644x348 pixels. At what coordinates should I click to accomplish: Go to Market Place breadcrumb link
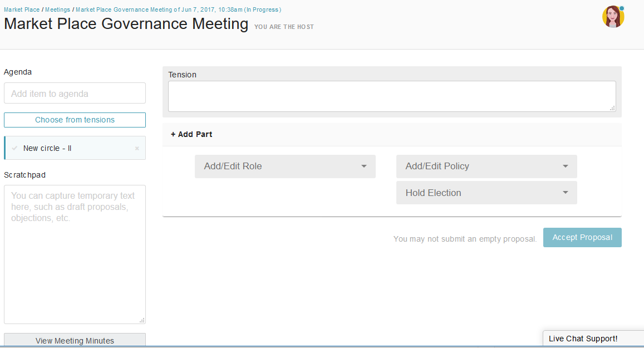coord(22,10)
